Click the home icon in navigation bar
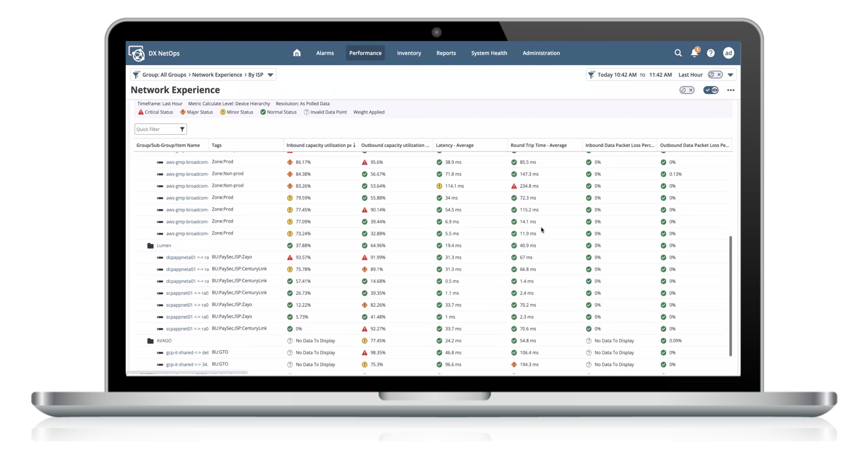This screenshot has width=868, height=455. click(x=296, y=53)
